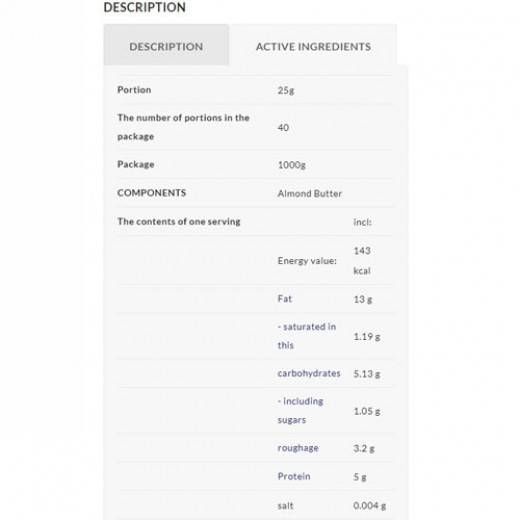The image size is (520, 520).
Task: Select the COMPONENTS label
Action: tap(152, 193)
